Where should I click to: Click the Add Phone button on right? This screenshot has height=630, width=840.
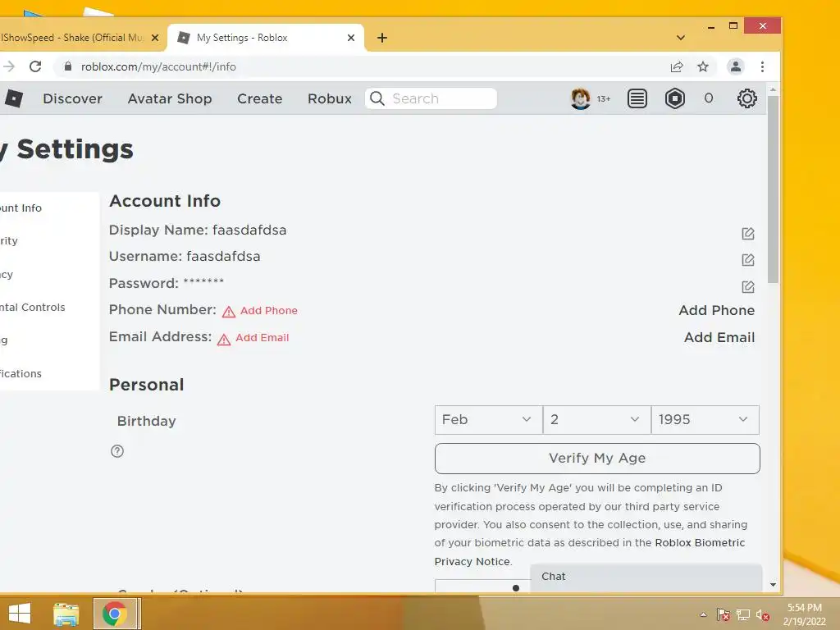716,310
